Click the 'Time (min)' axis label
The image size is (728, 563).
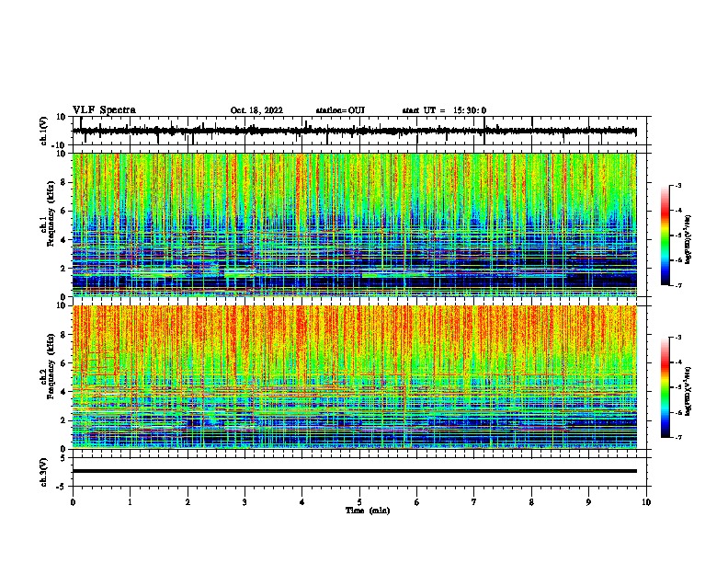(368, 511)
